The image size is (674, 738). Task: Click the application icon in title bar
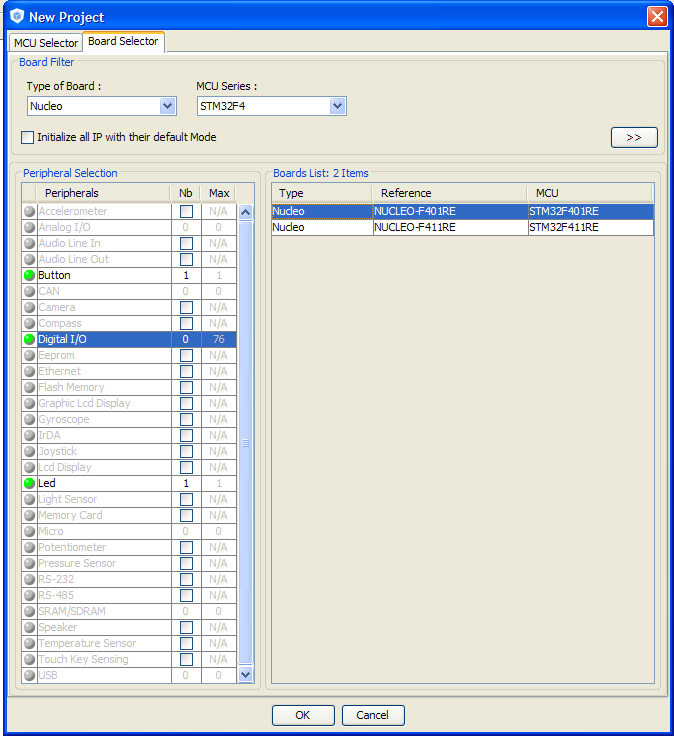pyautogui.click(x=16, y=16)
